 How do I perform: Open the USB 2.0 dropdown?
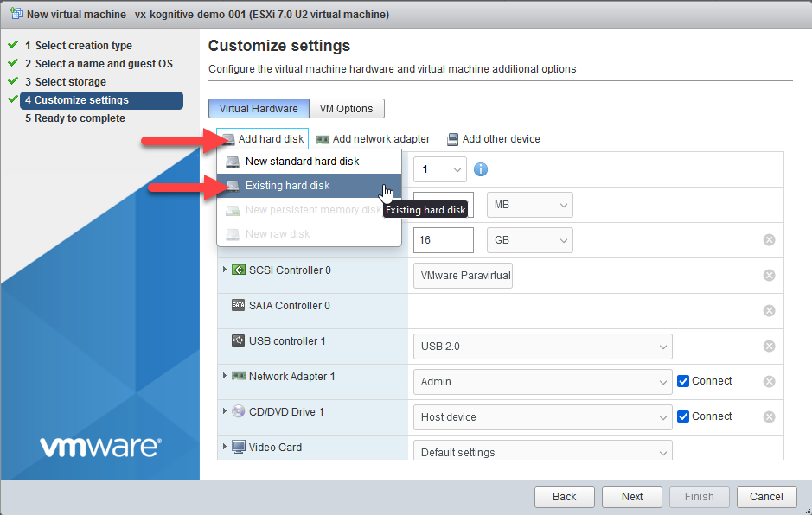point(542,347)
